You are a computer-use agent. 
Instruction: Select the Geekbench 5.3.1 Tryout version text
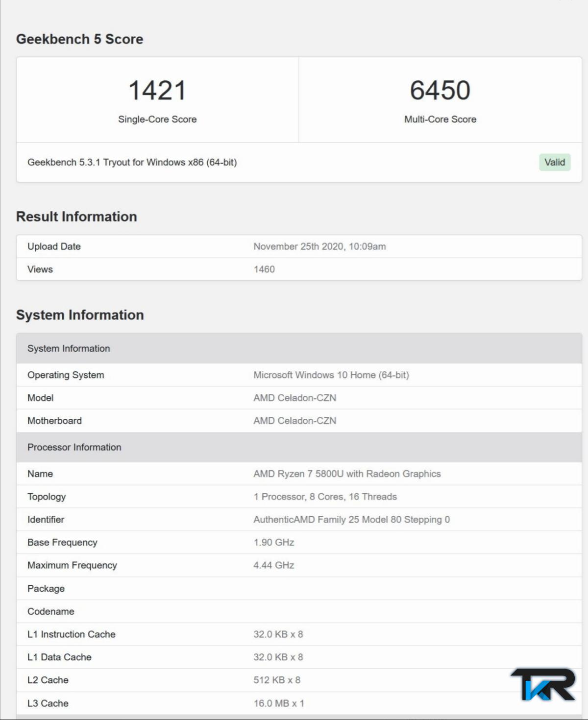tap(132, 162)
